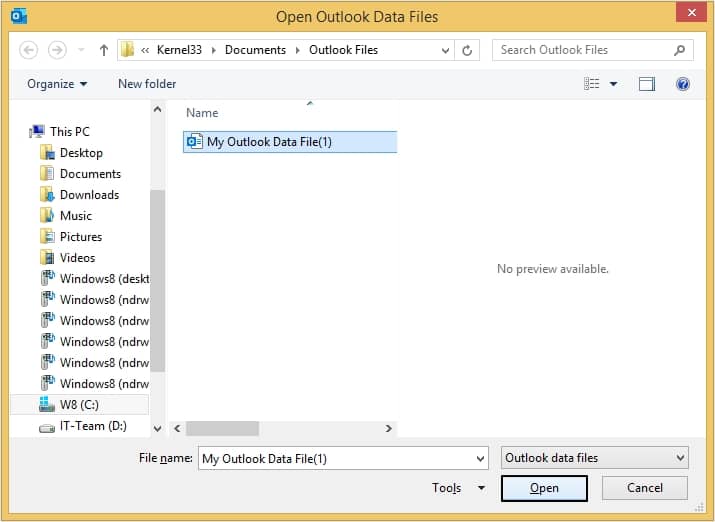Select Outlook Files in the address path
Viewport: 715px width, 522px height.
pyautogui.click(x=343, y=50)
